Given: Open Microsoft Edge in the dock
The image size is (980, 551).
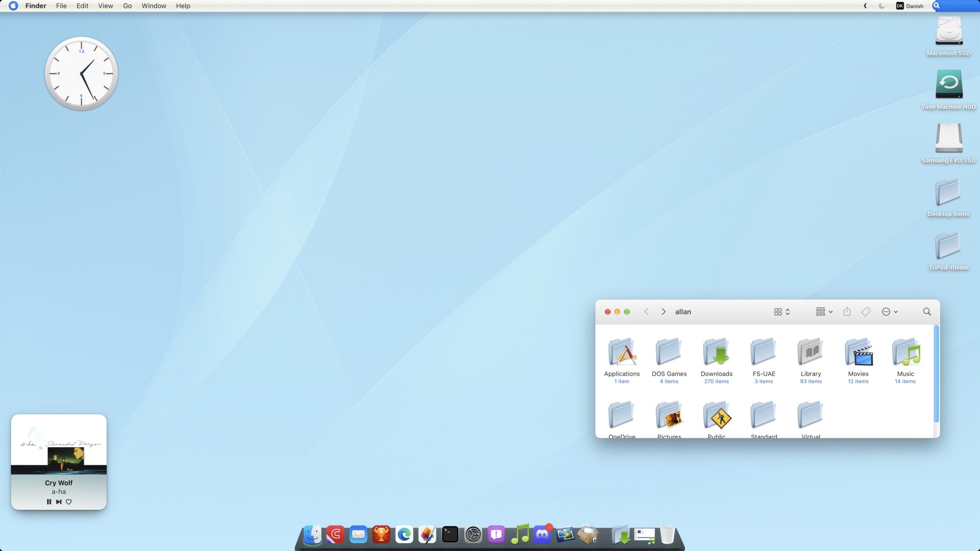Looking at the screenshot, I should 404,534.
